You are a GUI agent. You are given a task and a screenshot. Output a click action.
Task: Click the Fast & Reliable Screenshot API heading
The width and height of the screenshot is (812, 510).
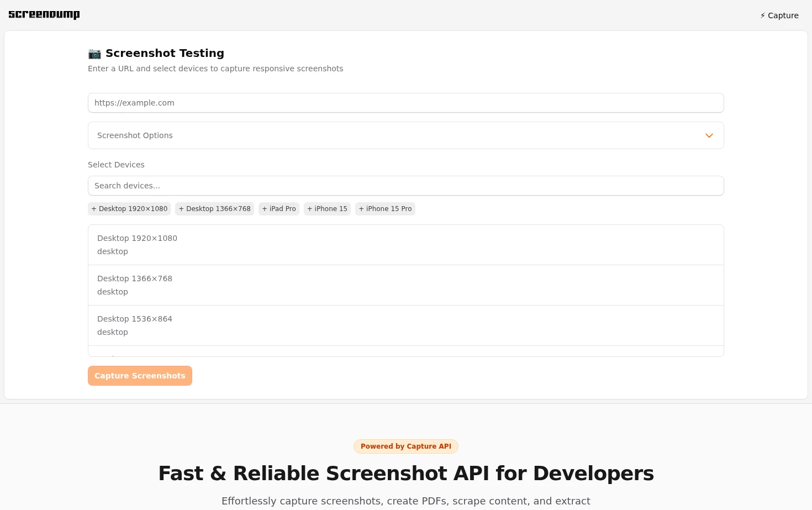coord(406,474)
